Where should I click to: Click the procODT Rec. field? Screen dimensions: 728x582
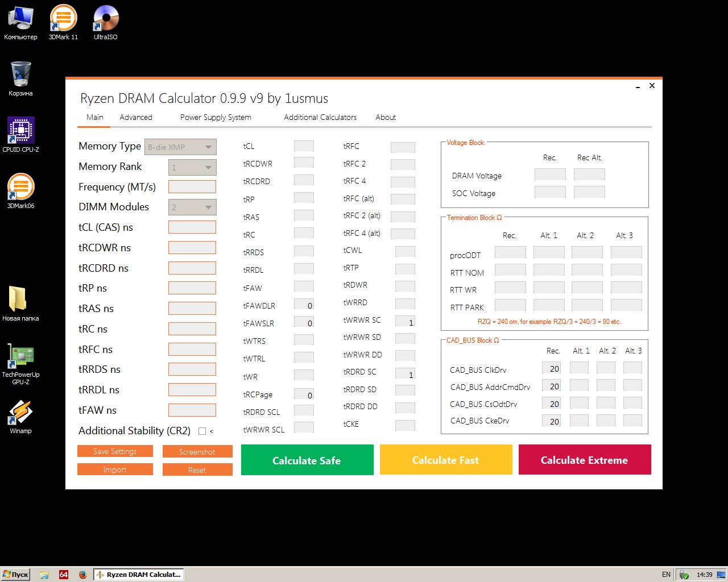510,252
